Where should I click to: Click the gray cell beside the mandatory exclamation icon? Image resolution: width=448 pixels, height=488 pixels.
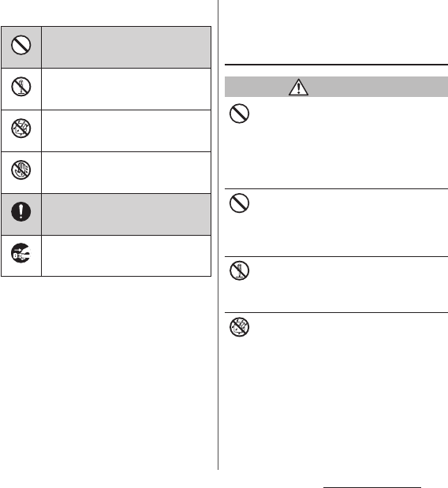pyautogui.click(x=126, y=214)
